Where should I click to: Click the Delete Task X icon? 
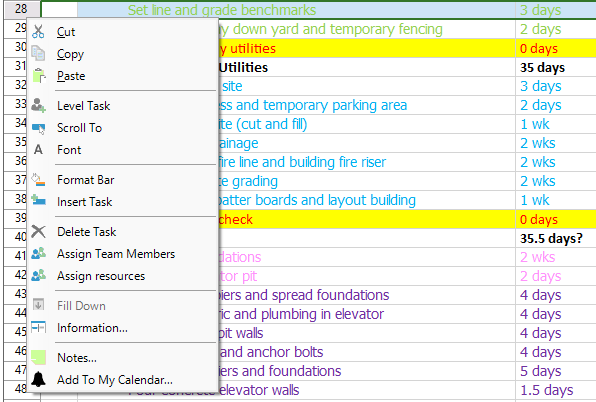38,231
